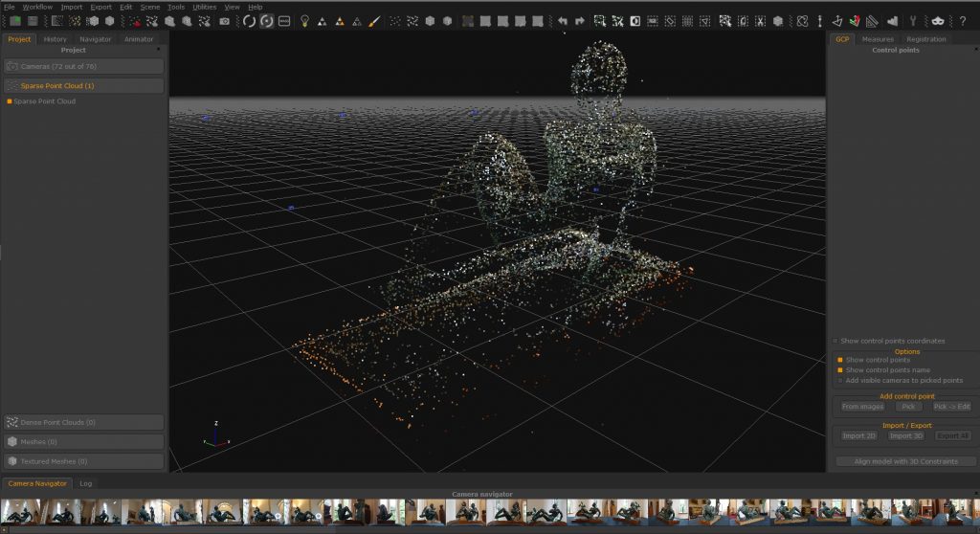The width and height of the screenshot is (980, 534).
Task: Click the camera screenshot icon in toolbar
Action: point(224,21)
